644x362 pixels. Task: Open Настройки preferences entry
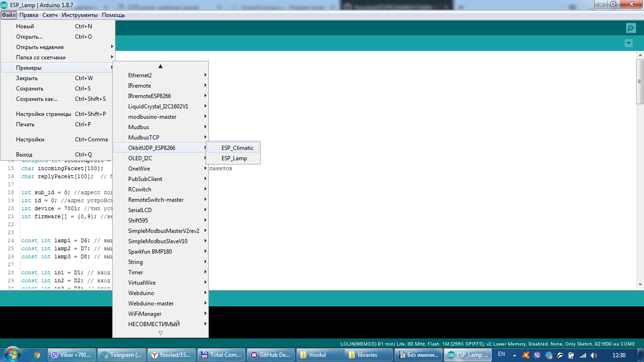pos(58,140)
